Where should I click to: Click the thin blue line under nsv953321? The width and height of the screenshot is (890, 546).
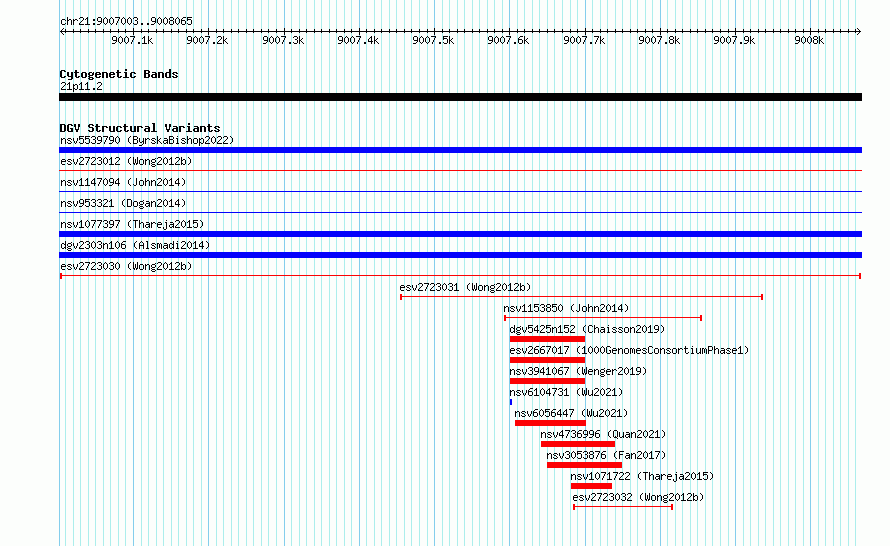(x=460, y=212)
